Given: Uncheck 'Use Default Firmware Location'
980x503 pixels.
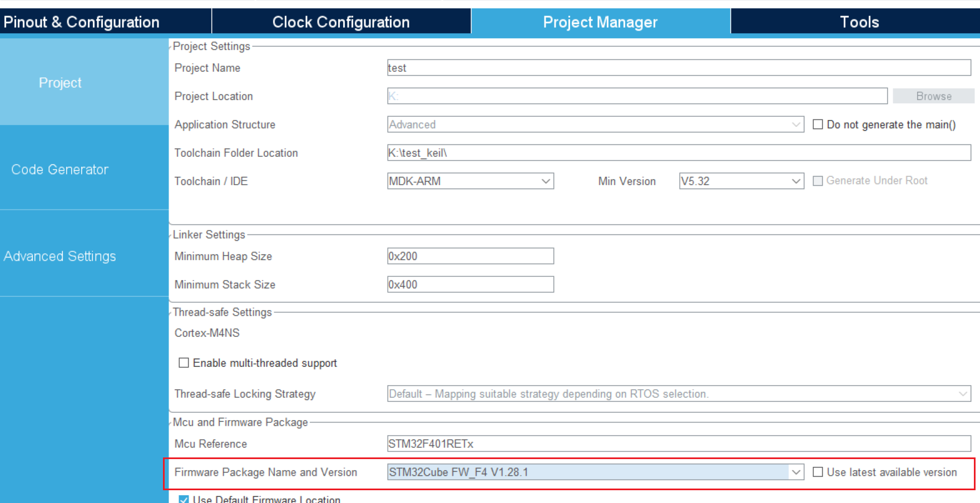Looking at the screenshot, I should [x=184, y=499].
